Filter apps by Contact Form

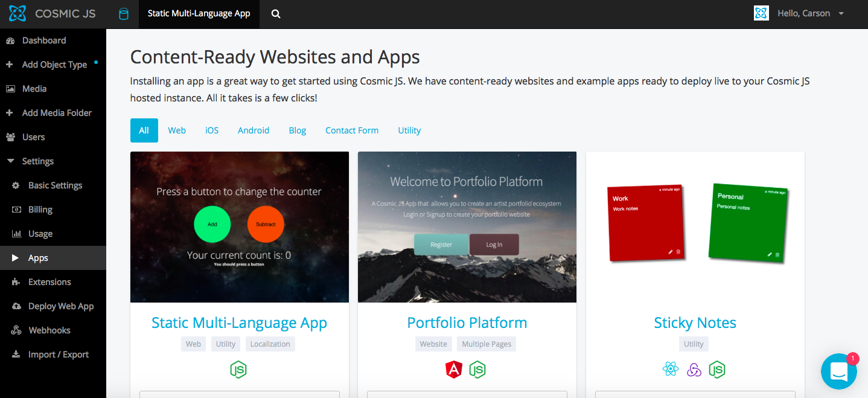point(352,130)
